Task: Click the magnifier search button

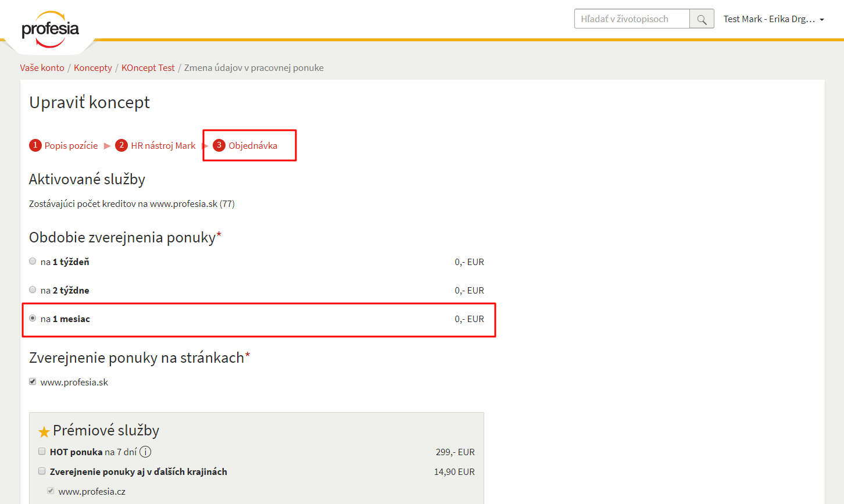Action: click(702, 19)
